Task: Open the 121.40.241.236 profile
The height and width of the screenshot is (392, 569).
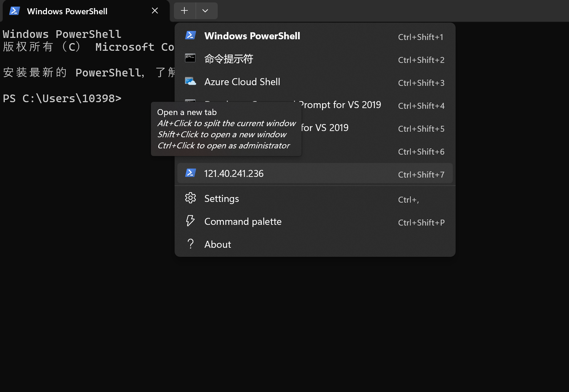Action: 315,173
